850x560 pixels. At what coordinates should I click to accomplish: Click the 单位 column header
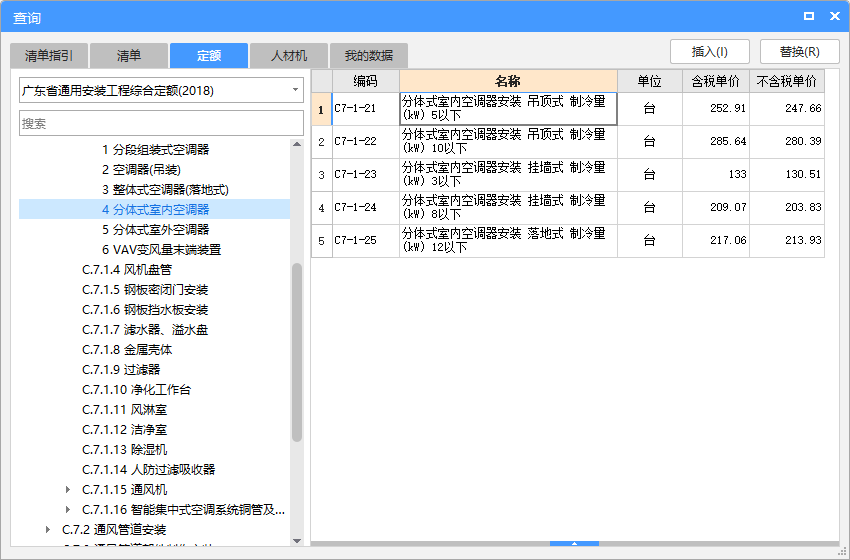pyautogui.click(x=650, y=81)
